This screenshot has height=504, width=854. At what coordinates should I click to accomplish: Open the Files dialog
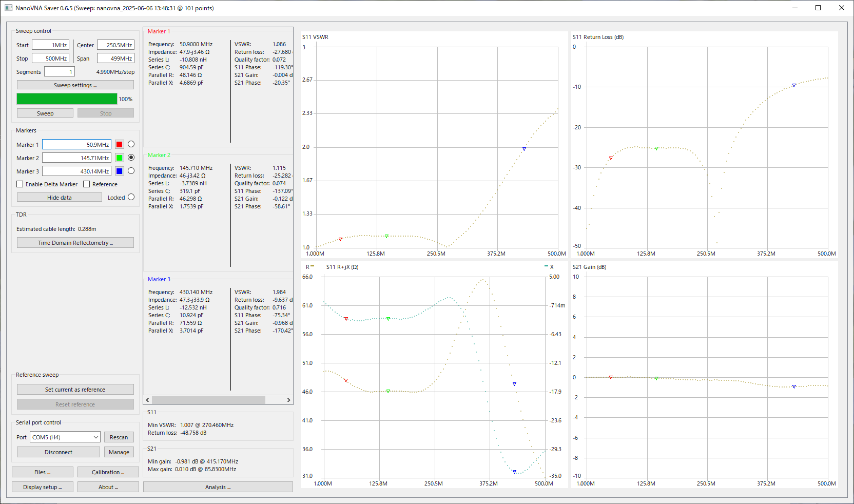click(43, 472)
